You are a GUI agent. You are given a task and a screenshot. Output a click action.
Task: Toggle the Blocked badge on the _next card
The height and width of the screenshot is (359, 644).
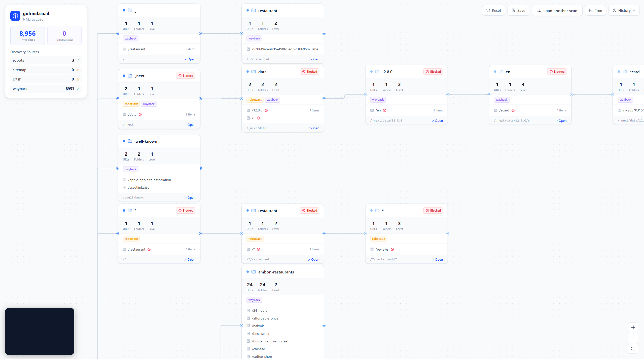coord(186,75)
